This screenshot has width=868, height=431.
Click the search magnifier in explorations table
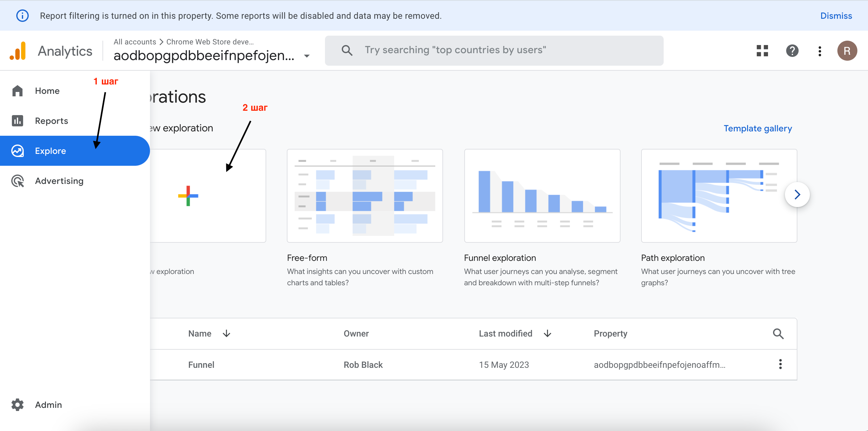(x=778, y=333)
